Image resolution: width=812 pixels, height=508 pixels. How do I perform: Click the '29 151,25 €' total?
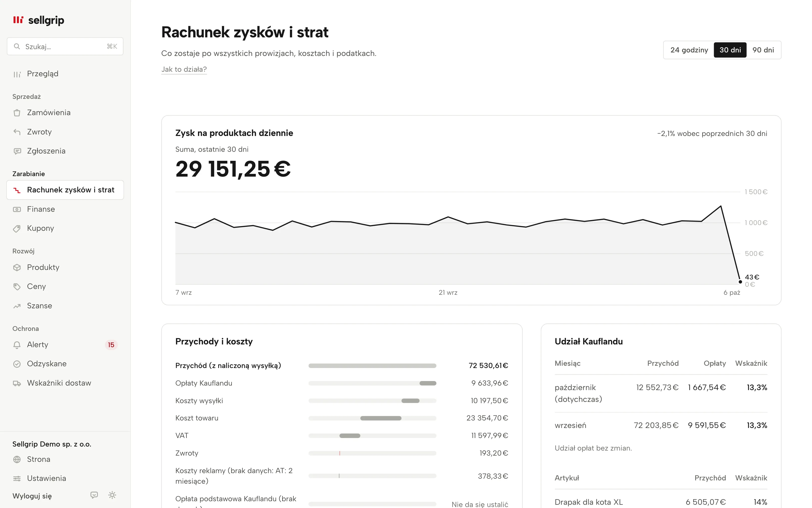[233, 169]
